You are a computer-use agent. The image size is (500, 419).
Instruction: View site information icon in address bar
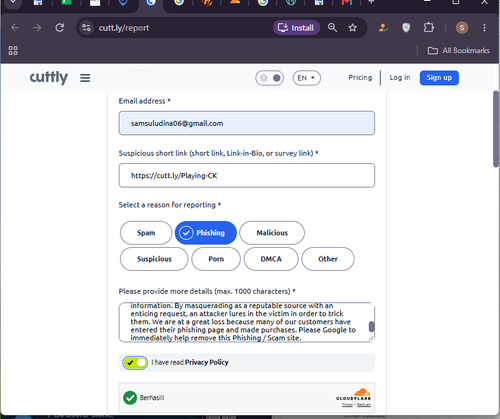[86, 28]
